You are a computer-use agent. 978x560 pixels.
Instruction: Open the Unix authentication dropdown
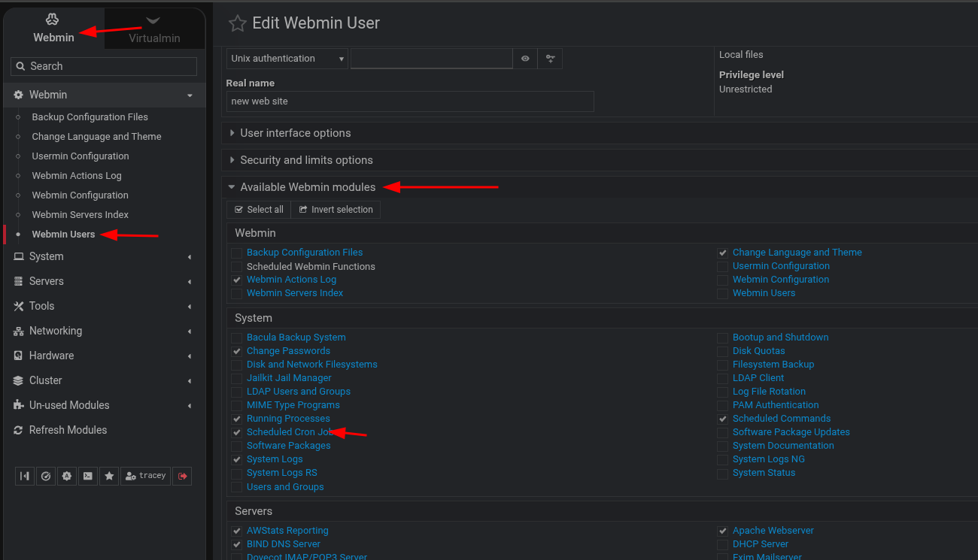(x=287, y=59)
